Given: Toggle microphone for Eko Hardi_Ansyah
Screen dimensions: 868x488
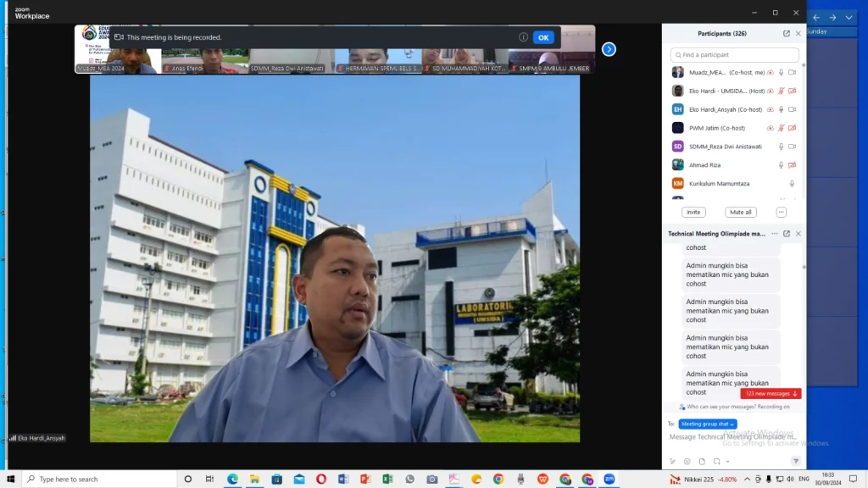Looking at the screenshot, I should point(781,109).
